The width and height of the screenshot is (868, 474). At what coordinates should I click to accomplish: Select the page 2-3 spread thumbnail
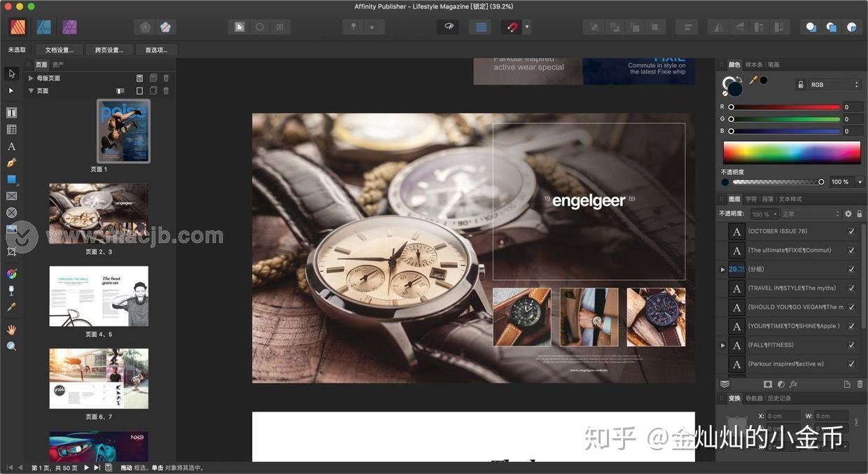98,212
